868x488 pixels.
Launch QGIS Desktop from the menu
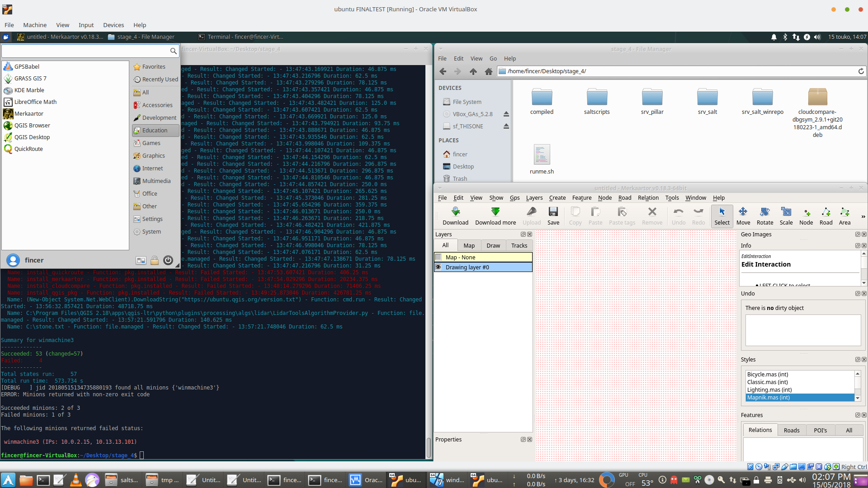pyautogui.click(x=32, y=137)
